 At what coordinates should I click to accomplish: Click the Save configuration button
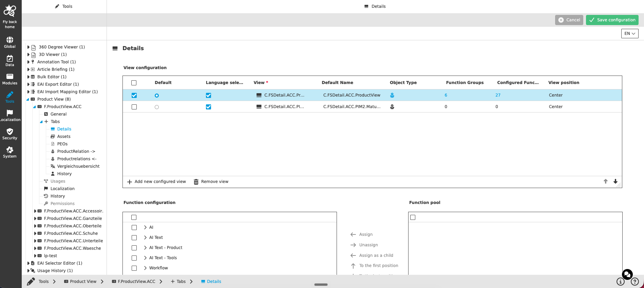point(612,20)
